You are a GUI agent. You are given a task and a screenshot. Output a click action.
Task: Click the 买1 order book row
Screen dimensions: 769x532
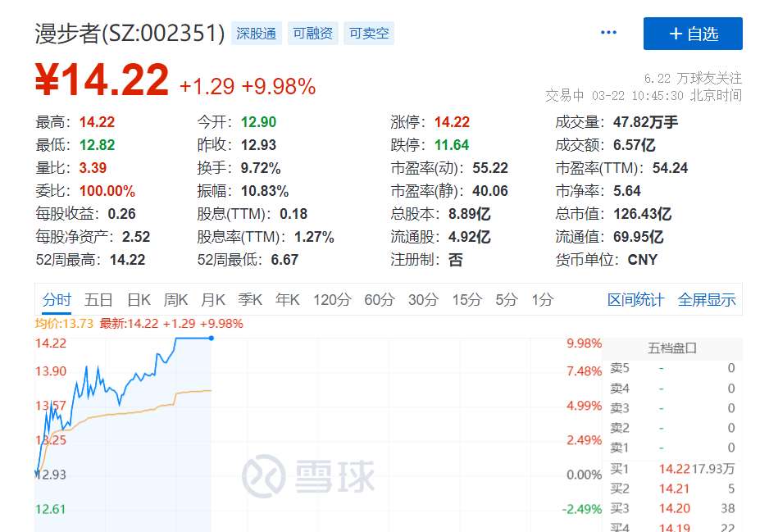click(x=672, y=469)
